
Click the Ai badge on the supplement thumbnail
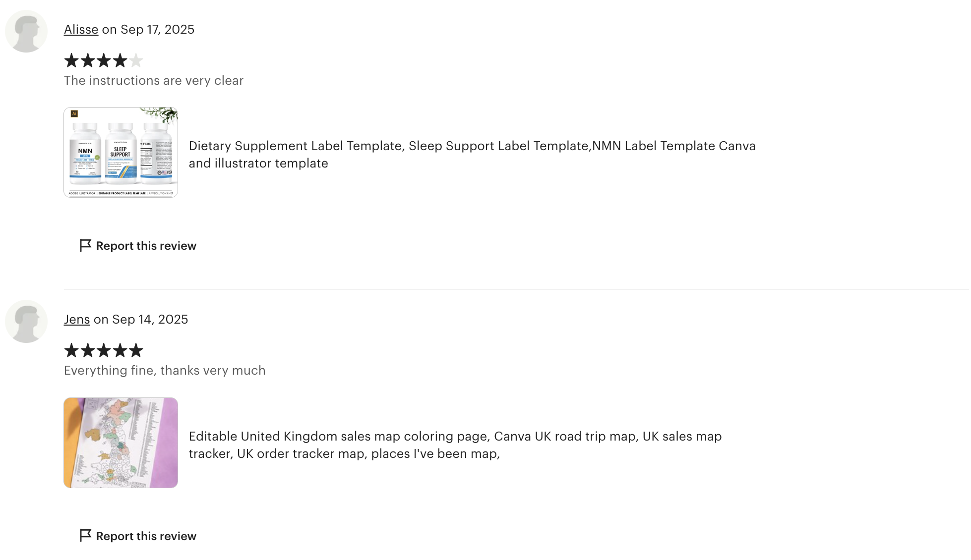pos(74,113)
